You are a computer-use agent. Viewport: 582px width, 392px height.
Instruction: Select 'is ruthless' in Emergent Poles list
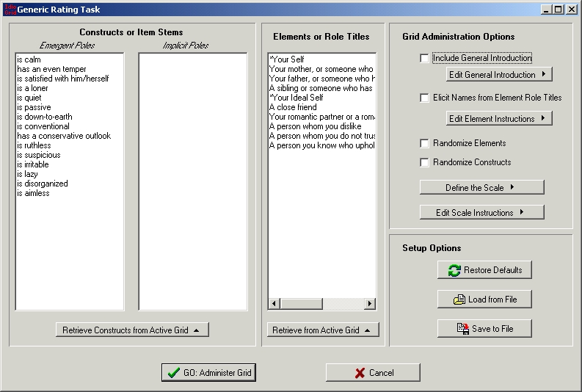coord(34,145)
